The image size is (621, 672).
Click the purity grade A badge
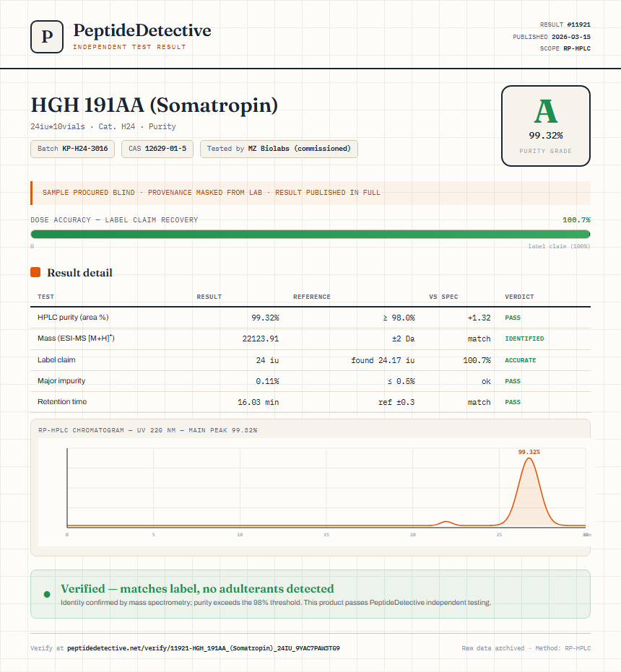click(x=545, y=126)
